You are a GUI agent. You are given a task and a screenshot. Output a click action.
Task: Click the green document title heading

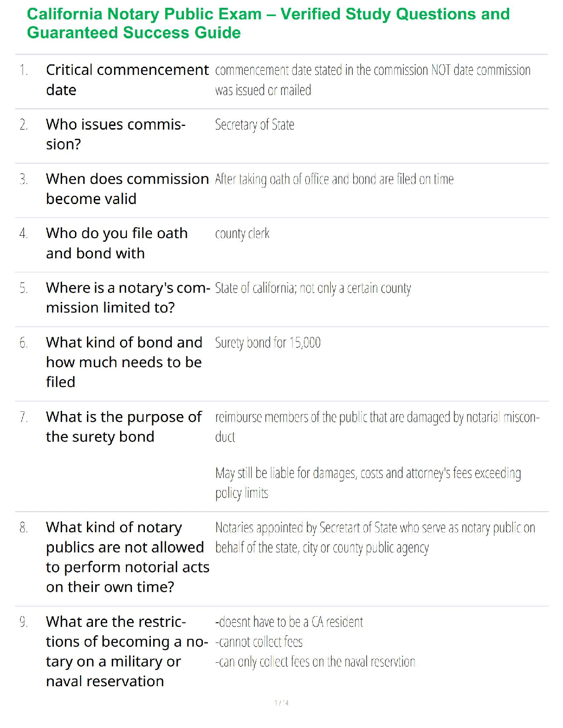268,23
